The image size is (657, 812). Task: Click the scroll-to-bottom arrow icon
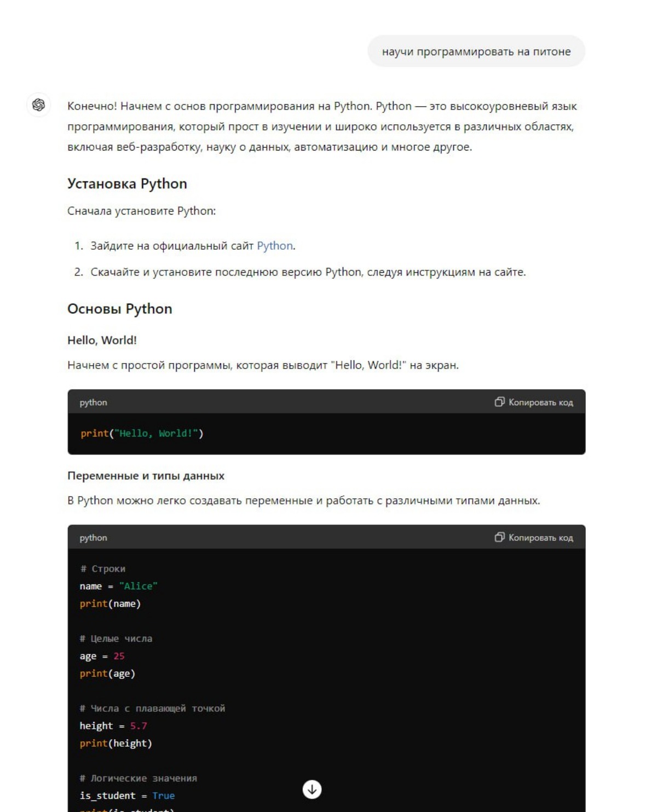(x=312, y=789)
